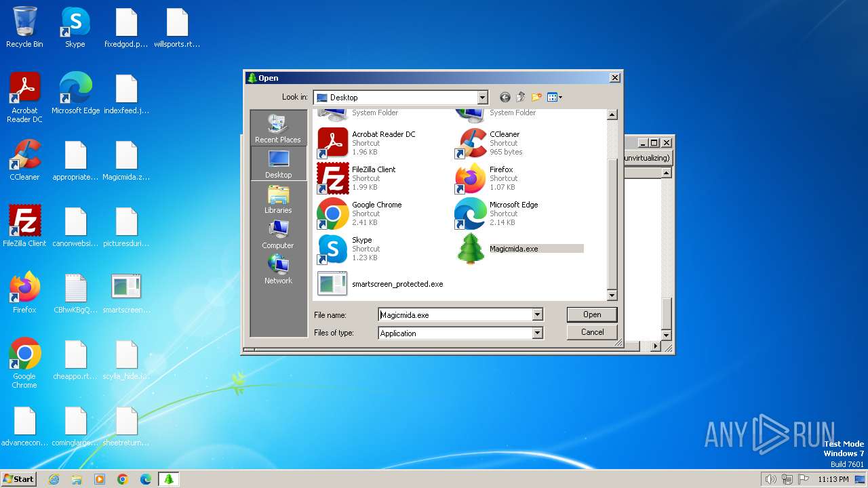This screenshot has height=488, width=868.
Task: Click inside the File name field
Action: pyautogui.click(x=455, y=314)
